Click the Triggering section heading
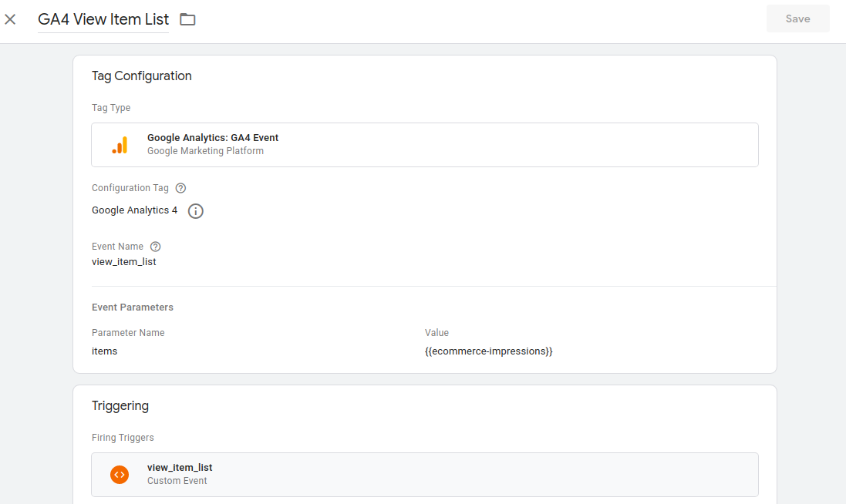Viewport: 846px width, 504px height. coord(120,406)
